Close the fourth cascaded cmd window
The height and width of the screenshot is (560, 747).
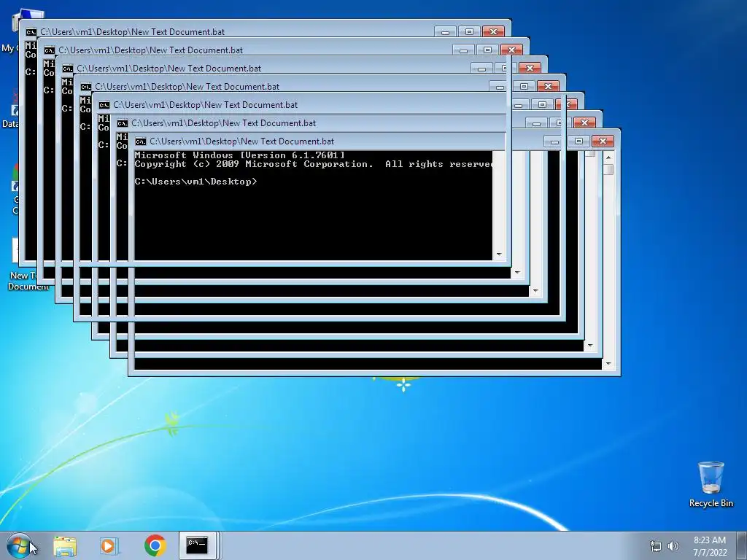tap(548, 86)
